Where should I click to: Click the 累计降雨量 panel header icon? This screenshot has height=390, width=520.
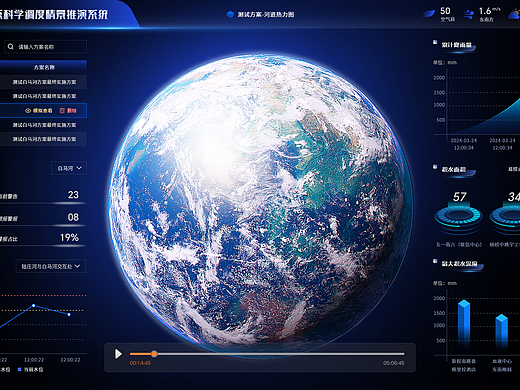pyautogui.click(x=435, y=42)
